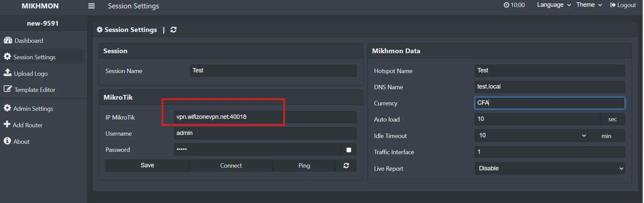Screen dimensions: 644x203
Task: Open the Live Report dropdown
Action: [x=550, y=168]
